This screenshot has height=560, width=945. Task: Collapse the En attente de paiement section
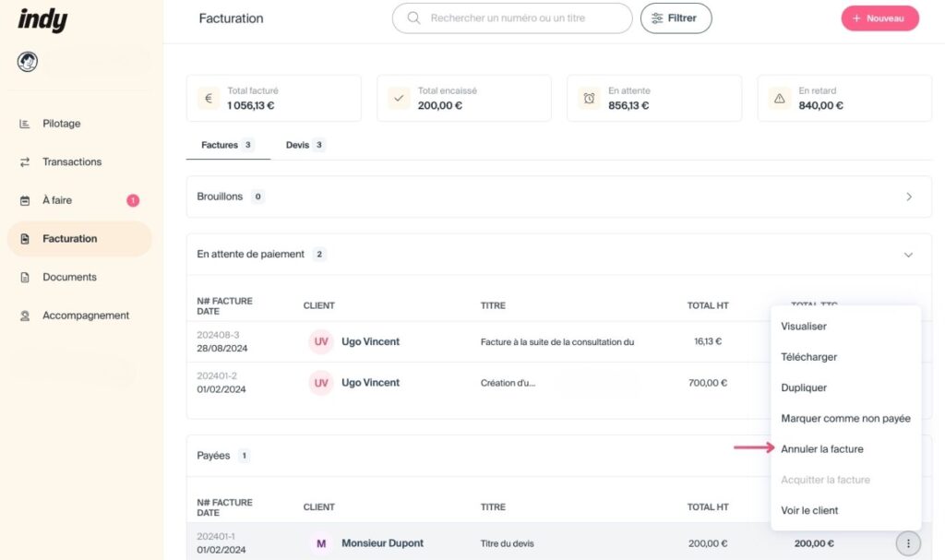908,254
